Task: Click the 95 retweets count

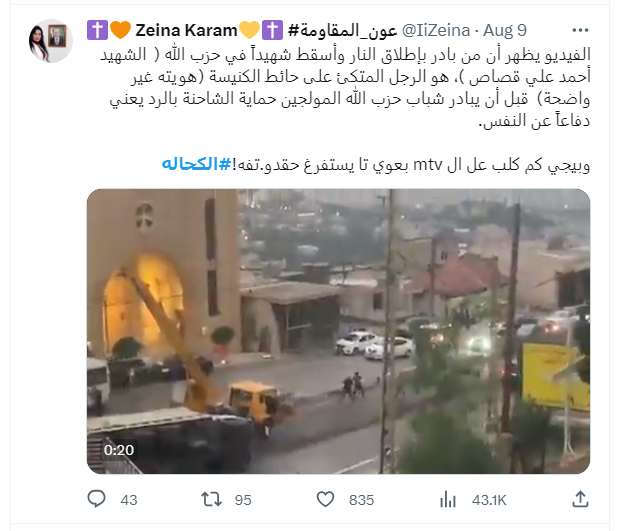Action: (243, 500)
